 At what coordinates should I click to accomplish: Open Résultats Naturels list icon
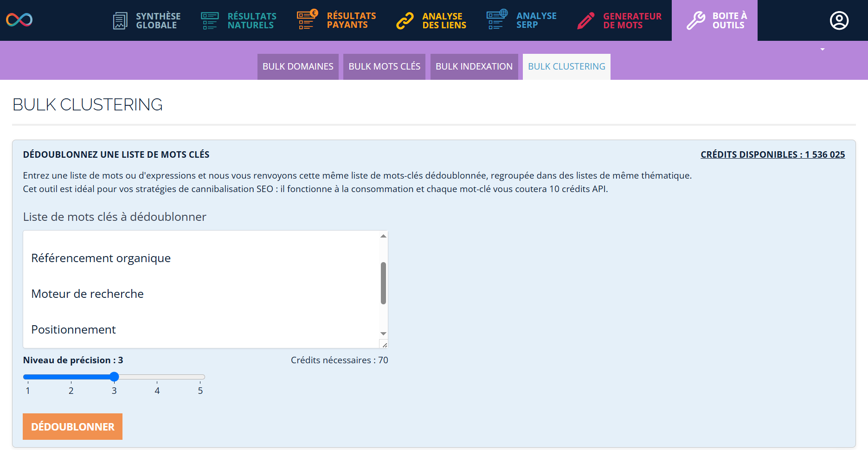pyautogui.click(x=209, y=21)
